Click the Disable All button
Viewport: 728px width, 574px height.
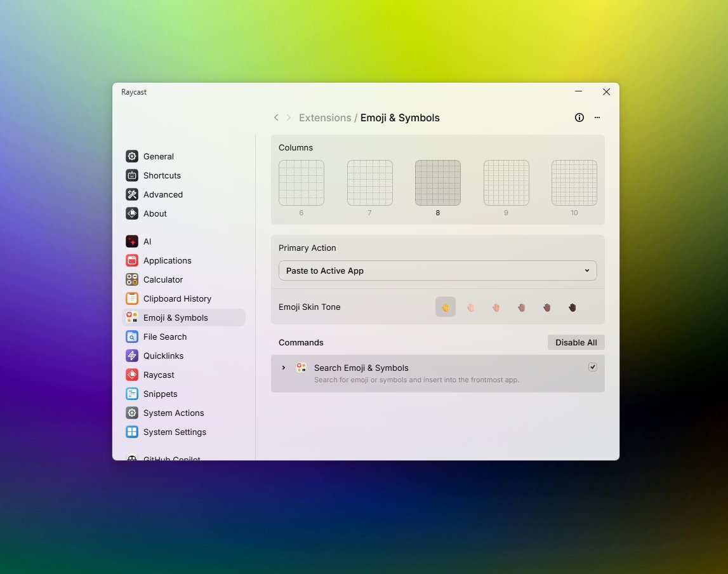coord(576,342)
